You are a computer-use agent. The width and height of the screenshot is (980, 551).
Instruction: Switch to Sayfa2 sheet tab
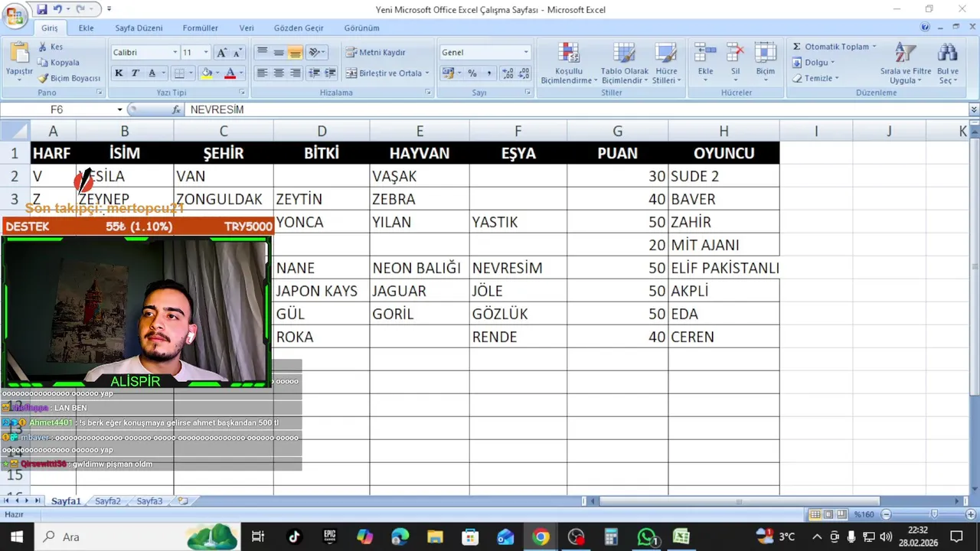[x=108, y=501]
